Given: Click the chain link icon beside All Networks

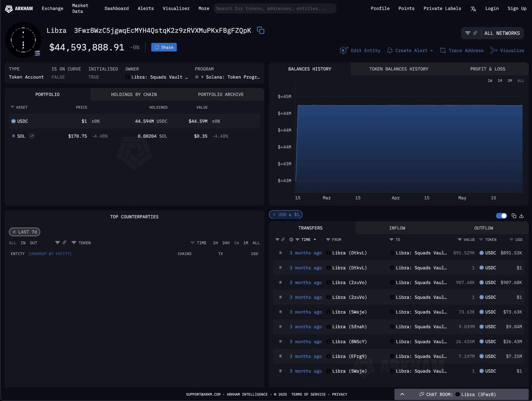Looking at the screenshot, I should (475, 33).
